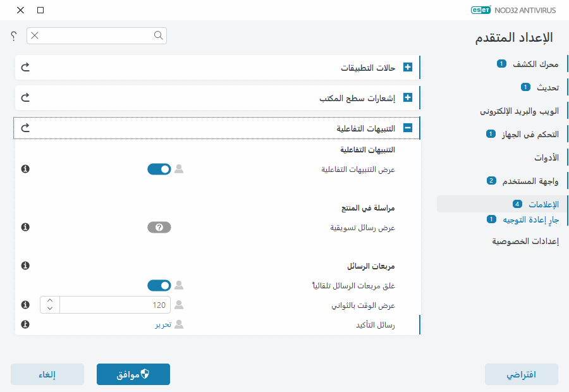
Task: Open التحكم في الجهاز category
Action: (530, 134)
